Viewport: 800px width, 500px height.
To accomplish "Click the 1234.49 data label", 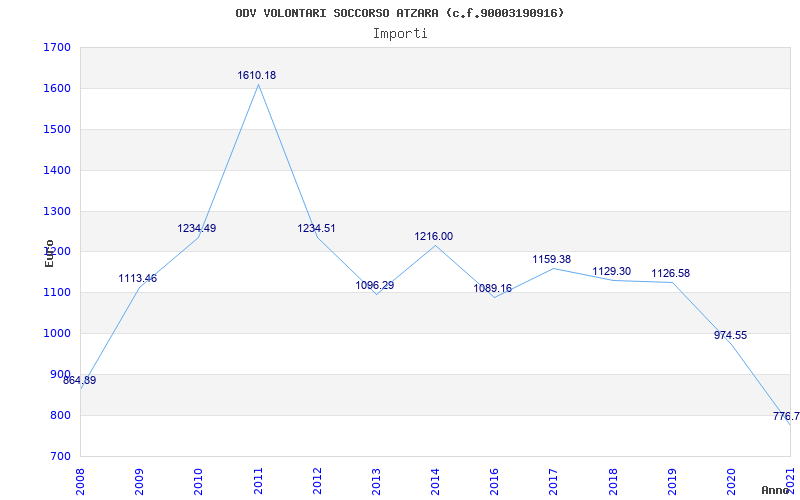I will coord(197,228).
